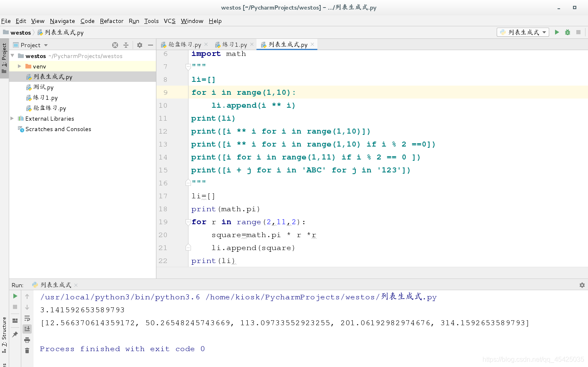Image resolution: width=588 pixels, height=367 pixels.
Task: Open the Tools menu
Action: 151,21
